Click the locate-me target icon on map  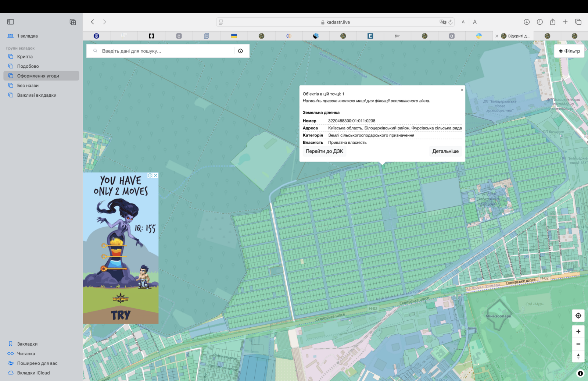(x=578, y=316)
